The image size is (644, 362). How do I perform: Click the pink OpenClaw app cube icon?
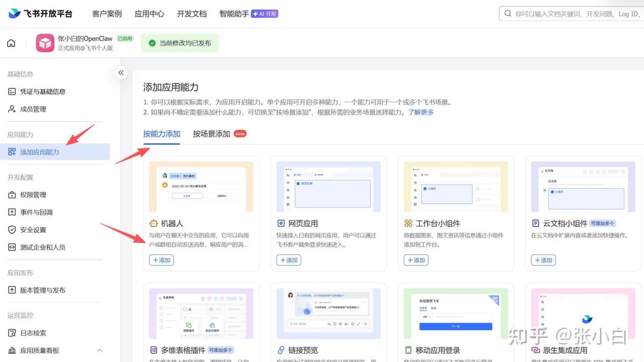click(x=45, y=43)
